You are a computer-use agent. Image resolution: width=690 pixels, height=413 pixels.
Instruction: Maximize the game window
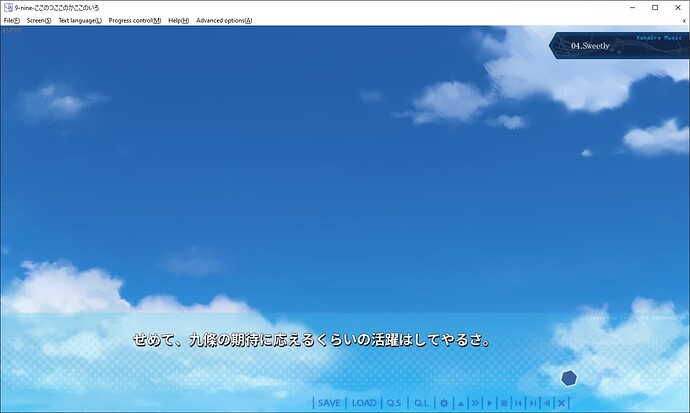[655, 7]
